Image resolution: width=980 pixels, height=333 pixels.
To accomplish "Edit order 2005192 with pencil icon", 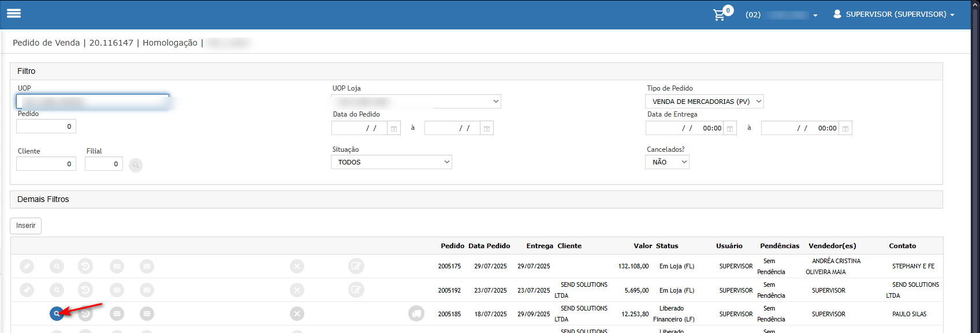I will (x=27, y=290).
